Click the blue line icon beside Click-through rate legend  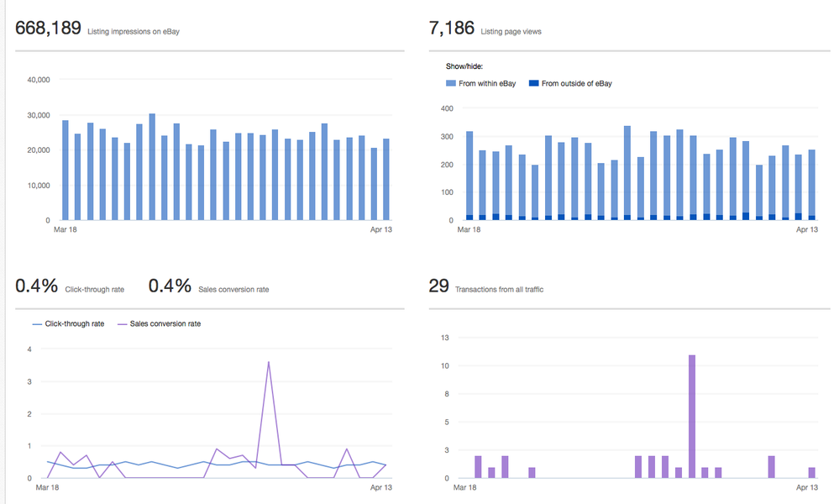pyautogui.click(x=37, y=323)
